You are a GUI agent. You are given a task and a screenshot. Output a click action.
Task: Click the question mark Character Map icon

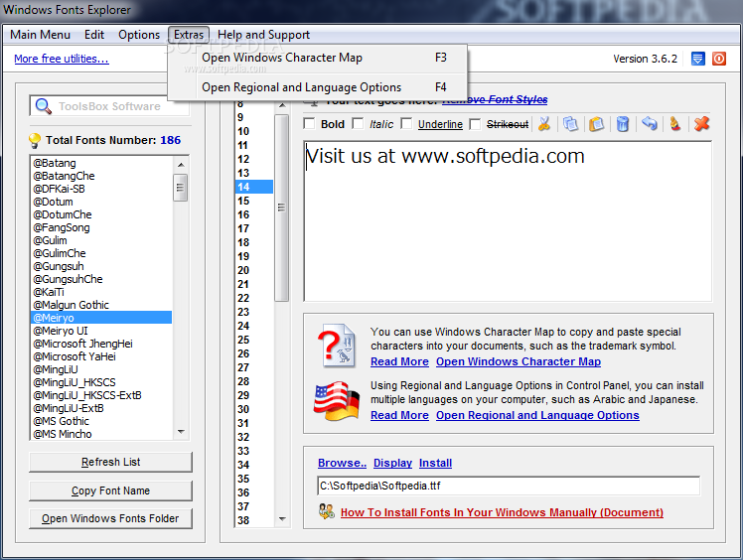click(x=337, y=346)
